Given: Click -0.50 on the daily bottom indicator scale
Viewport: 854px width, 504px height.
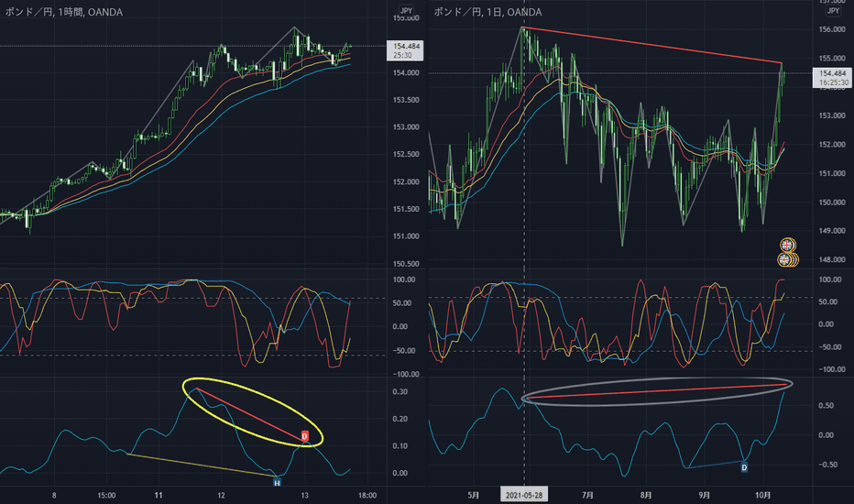Looking at the screenshot, I should pos(827,465).
